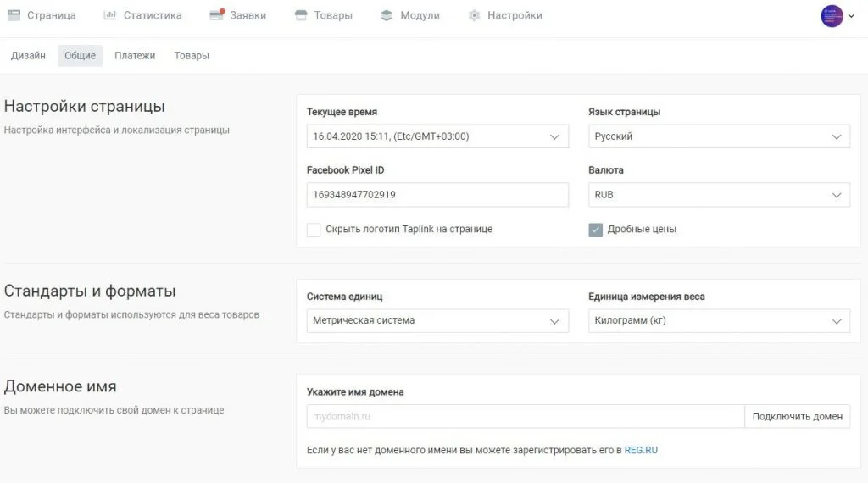This screenshot has width=868, height=483.
Task: Click the user avatar in the corner
Action: (x=832, y=16)
